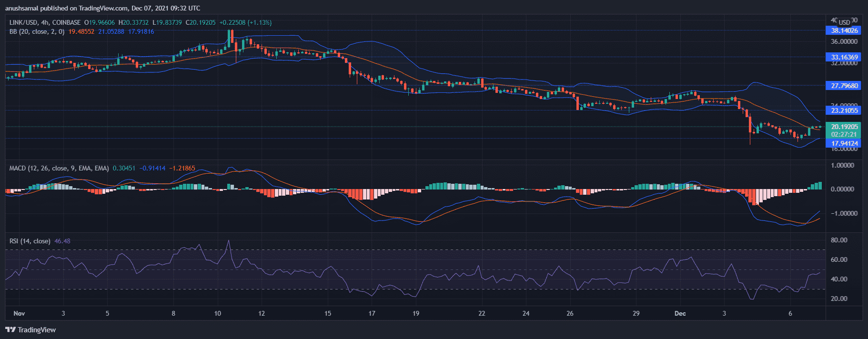Click the current price label 20.19205 on the axis
Viewport: 868px width, 339px height.
pyautogui.click(x=844, y=127)
